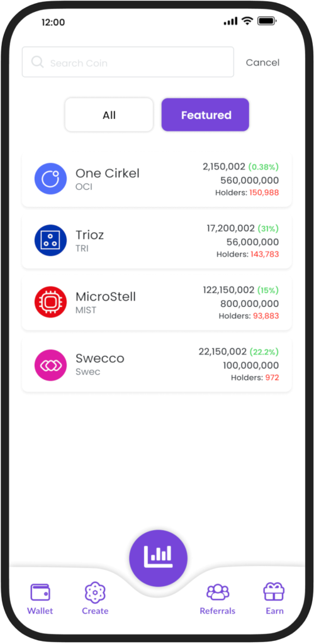The width and height of the screenshot is (314, 644).
Task: Tap Trioz 31% price change
Action: [268, 228]
